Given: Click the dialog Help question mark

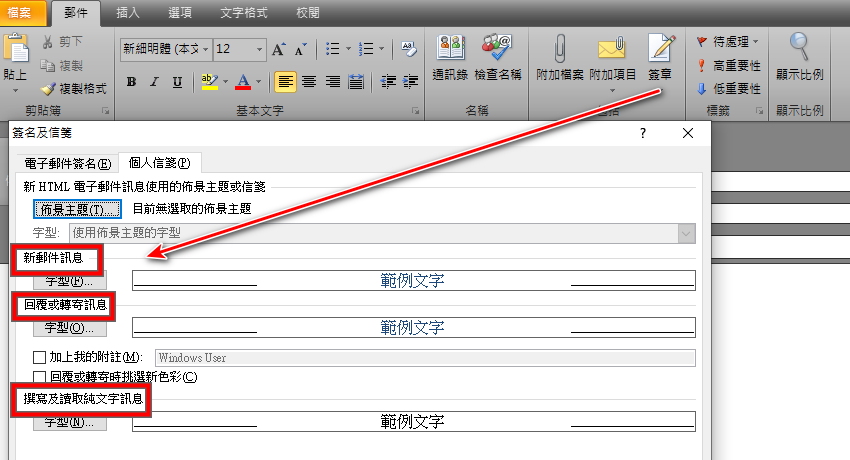Looking at the screenshot, I should [643, 133].
